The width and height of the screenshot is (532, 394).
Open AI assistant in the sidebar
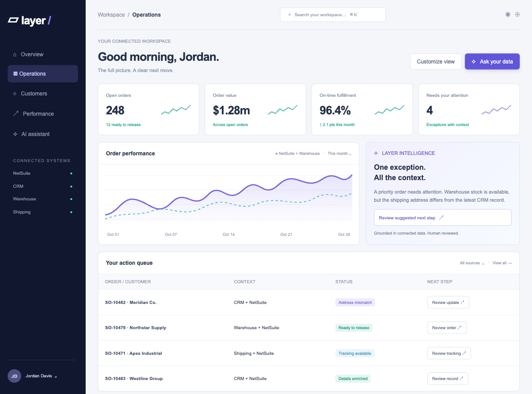pyautogui.click(x=43, y=134)
